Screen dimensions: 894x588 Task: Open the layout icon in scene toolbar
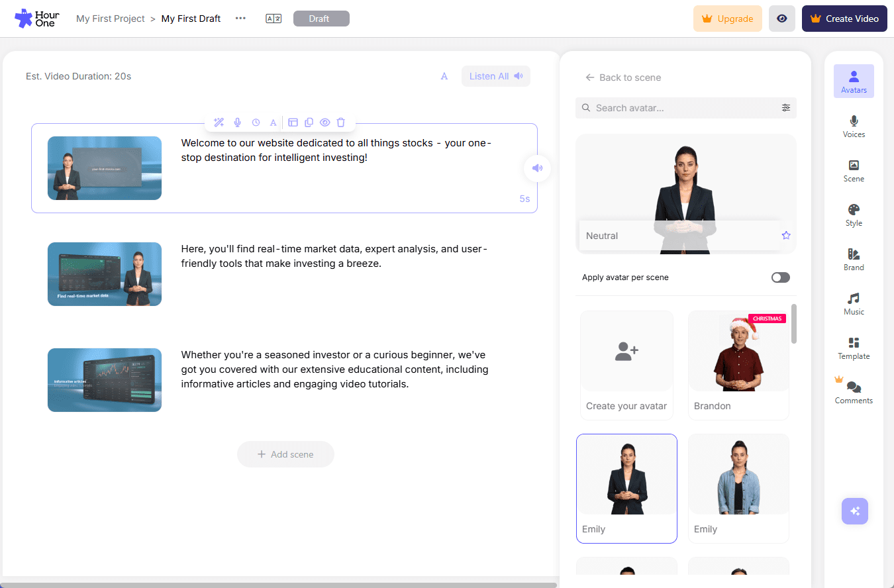coord(293,122)
